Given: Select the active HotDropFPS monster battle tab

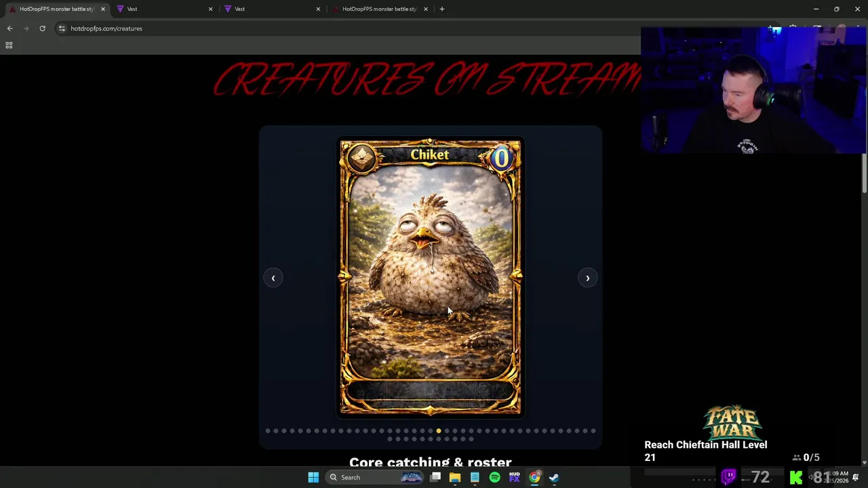Looking at the screenshot, I should point(56,9).
